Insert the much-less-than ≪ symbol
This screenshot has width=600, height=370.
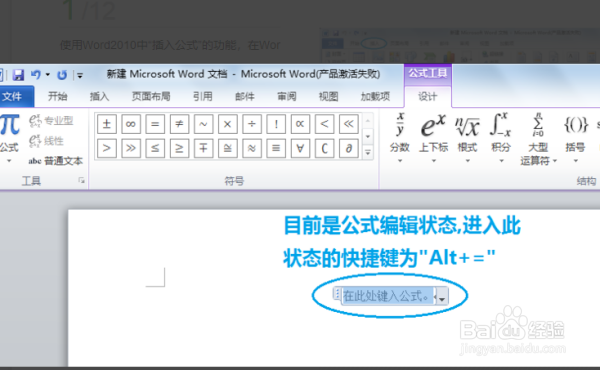[348, 124]
